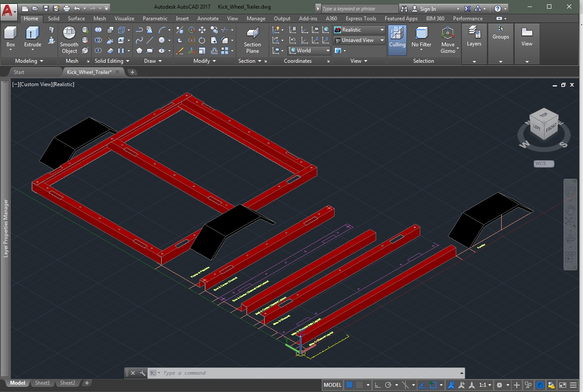Toggle Snap mode dotted grid

tap(360, 385)
